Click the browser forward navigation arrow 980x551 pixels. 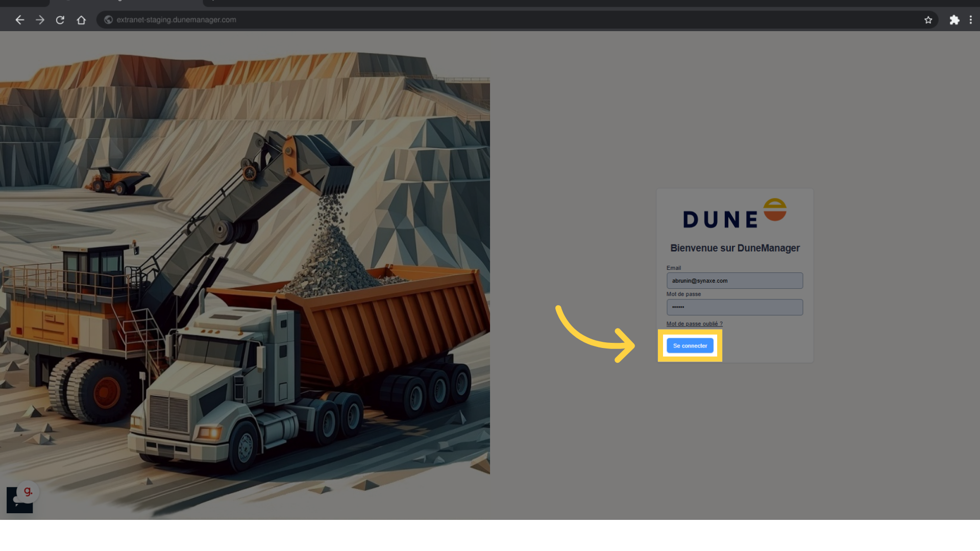click(40, 20)
